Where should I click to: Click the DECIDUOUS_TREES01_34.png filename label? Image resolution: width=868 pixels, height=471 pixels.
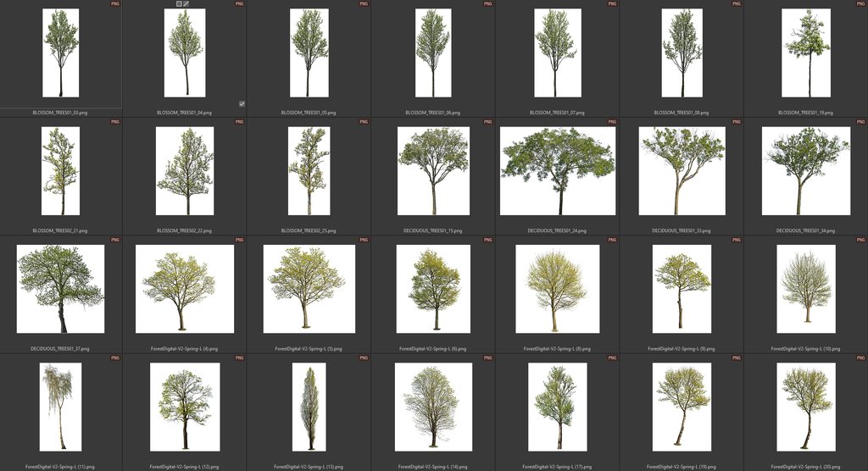point(805,230)
